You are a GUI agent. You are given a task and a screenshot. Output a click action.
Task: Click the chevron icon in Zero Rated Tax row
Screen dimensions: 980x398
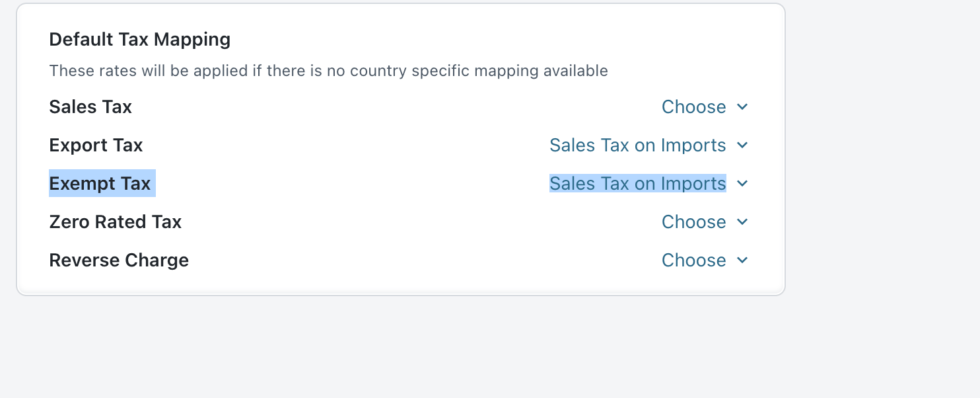coord(742,222)
